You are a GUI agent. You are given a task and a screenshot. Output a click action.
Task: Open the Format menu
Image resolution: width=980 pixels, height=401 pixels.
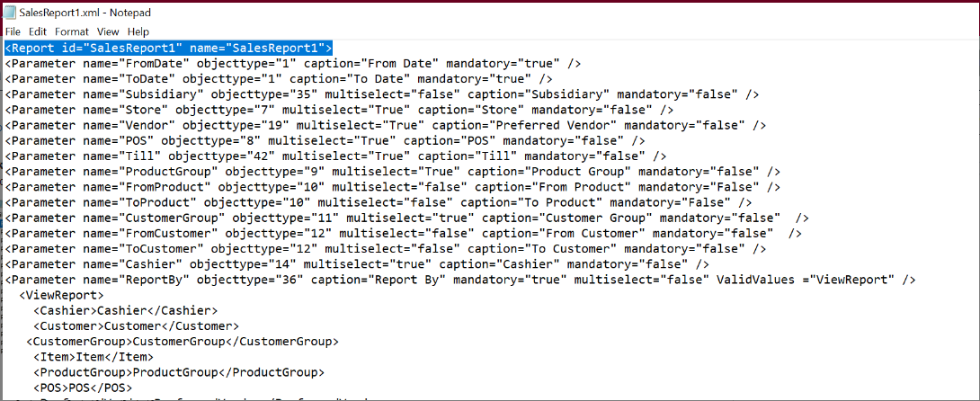[x=71, y=31]
